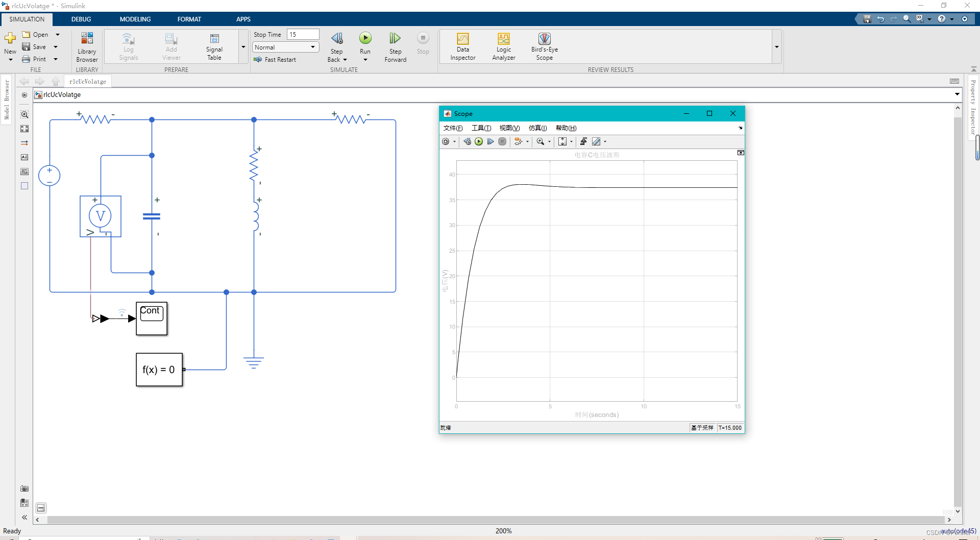Click Fit to View icon in palette

pos(24,129)
